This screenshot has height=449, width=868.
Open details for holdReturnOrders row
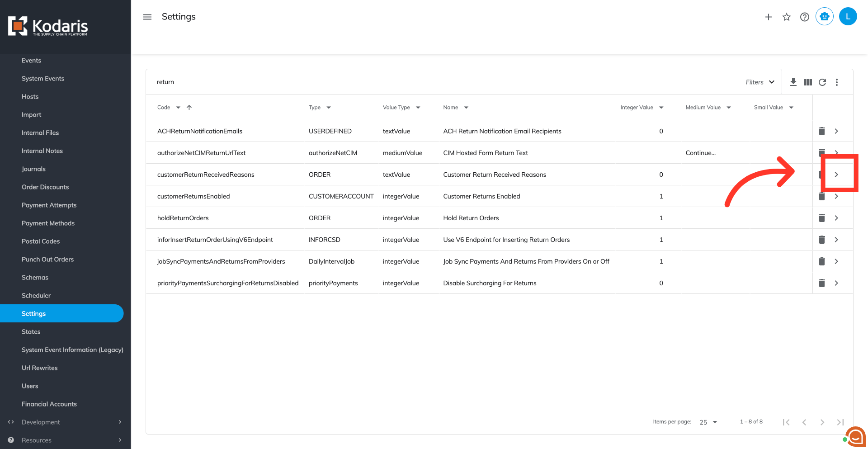click(x=836, y=218)
